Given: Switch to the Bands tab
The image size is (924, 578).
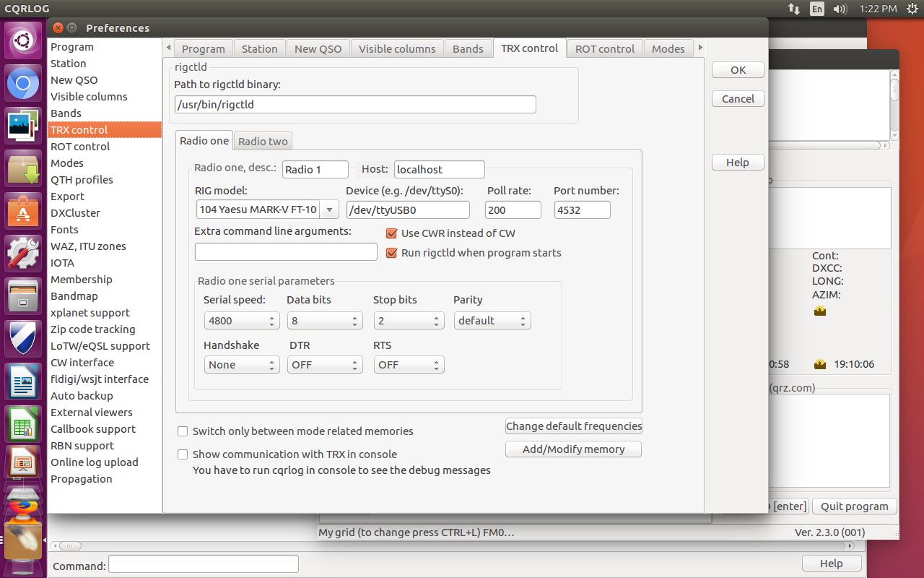Looking at the screenshot, I should 468,49.
